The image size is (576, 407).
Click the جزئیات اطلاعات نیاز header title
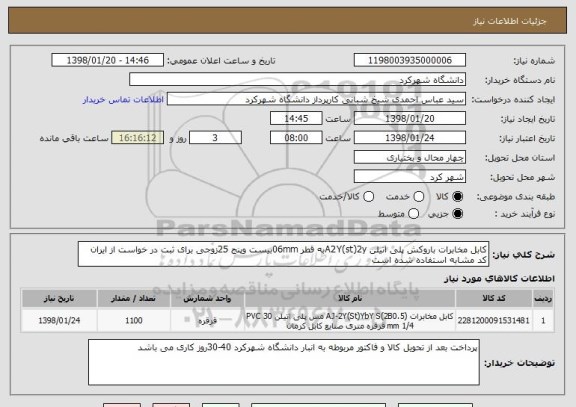(x=510, y=21)
